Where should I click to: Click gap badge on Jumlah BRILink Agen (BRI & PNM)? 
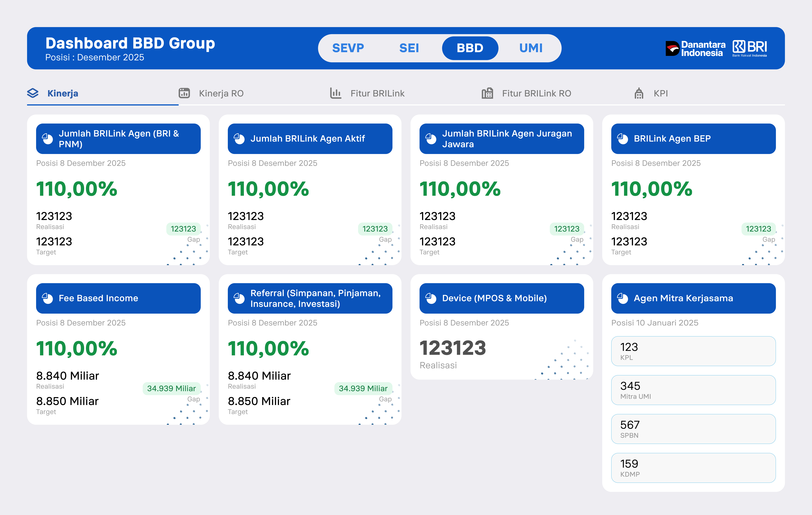pyautogui.click(x=183, y=229)
